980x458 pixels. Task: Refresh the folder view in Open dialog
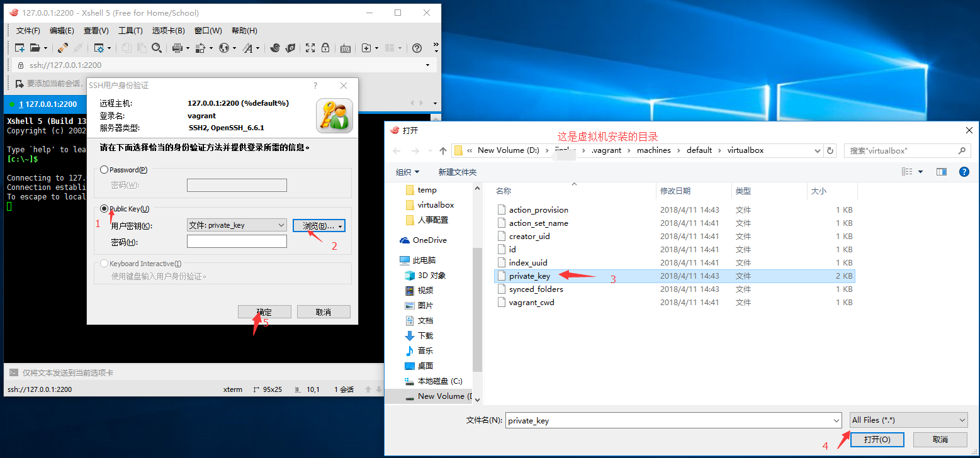(830, 151)
